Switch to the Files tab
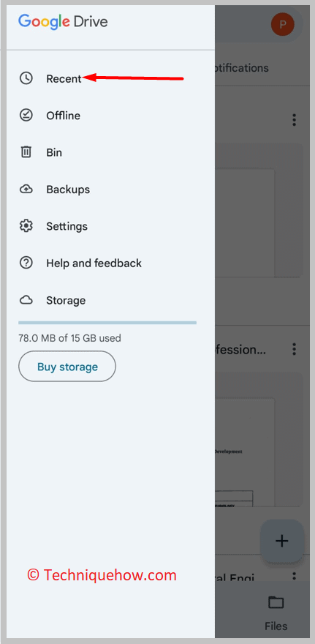 click(276, 613)
